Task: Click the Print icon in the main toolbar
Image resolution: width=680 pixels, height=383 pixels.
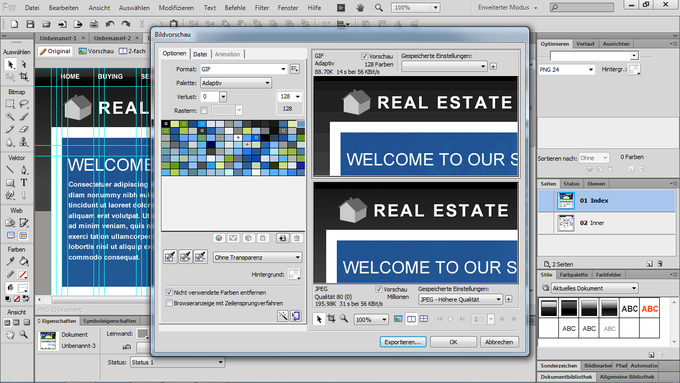Action: 94,24
